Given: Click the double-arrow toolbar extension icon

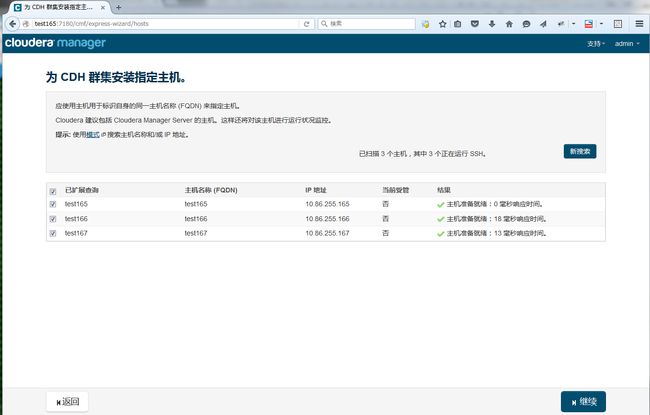Looking at the screenshot, I should pyautogui.click(x=561, y=24).
